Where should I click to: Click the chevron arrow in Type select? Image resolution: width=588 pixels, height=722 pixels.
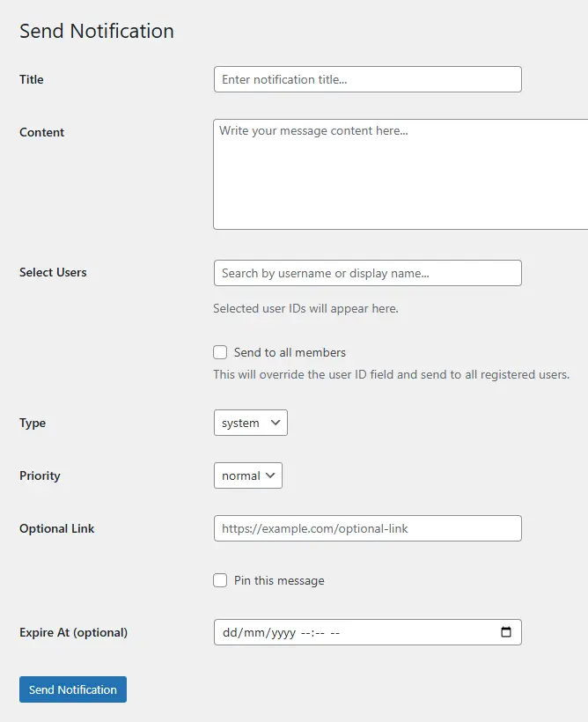[276, 423]
